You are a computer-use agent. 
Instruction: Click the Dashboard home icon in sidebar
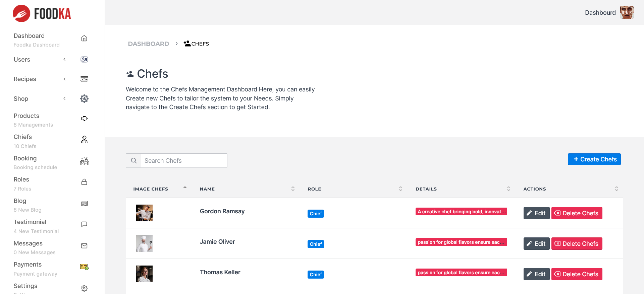[84, 39]
